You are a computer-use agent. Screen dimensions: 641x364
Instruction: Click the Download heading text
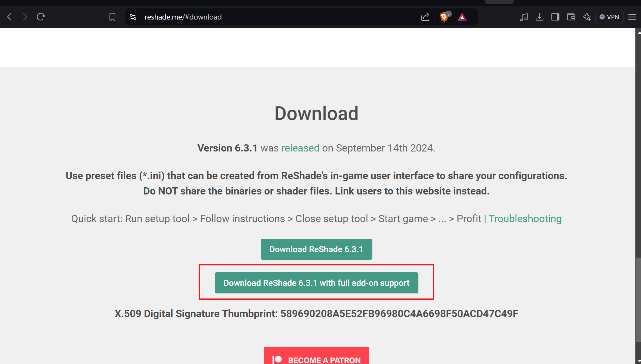(x=316, y=113)
